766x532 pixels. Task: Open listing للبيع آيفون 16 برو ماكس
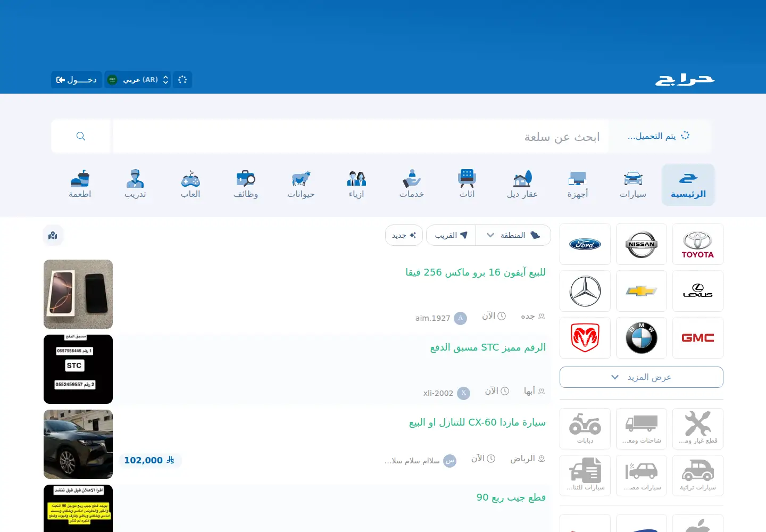pos(476,272)
